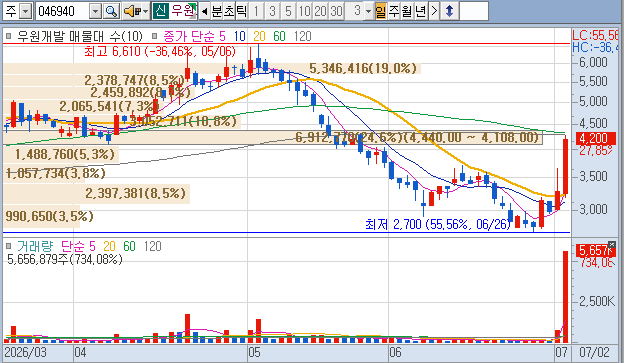Click the empty box after the up-down arrow
The height and width of the screenshot is (363, 624).
coord(474,11)
